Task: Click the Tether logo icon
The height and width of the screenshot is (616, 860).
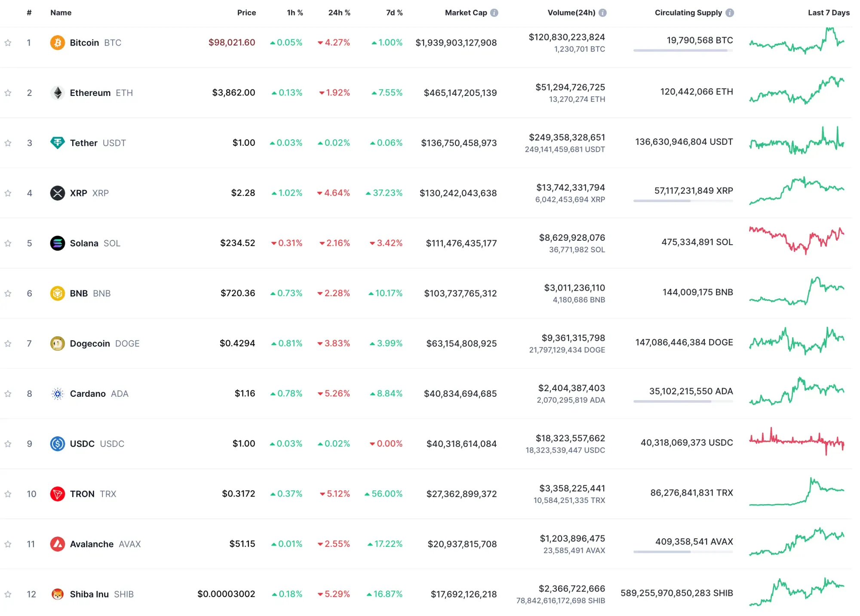Action: [57, 143]
